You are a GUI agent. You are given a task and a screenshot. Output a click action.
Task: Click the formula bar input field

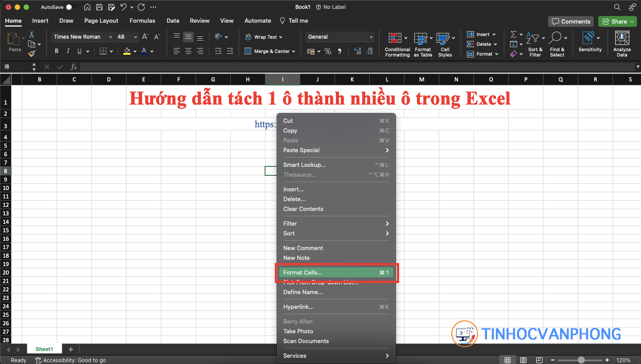click(x=356, y=67)
